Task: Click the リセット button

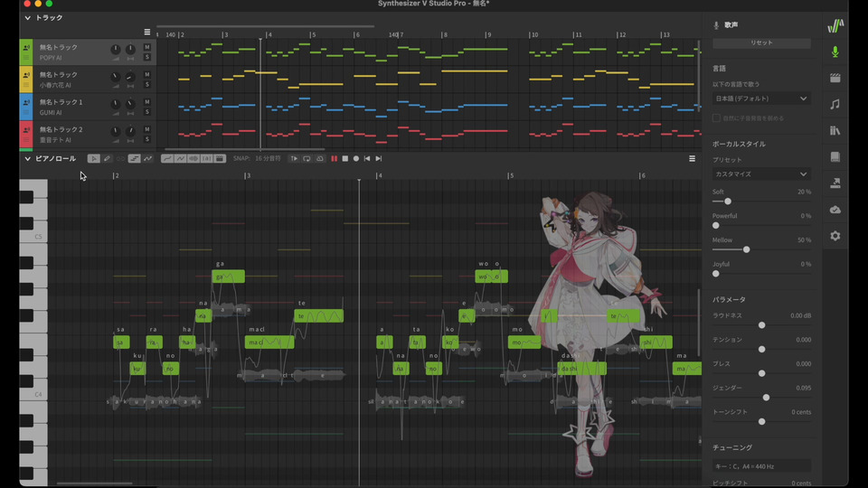Action: click(761, 42)
